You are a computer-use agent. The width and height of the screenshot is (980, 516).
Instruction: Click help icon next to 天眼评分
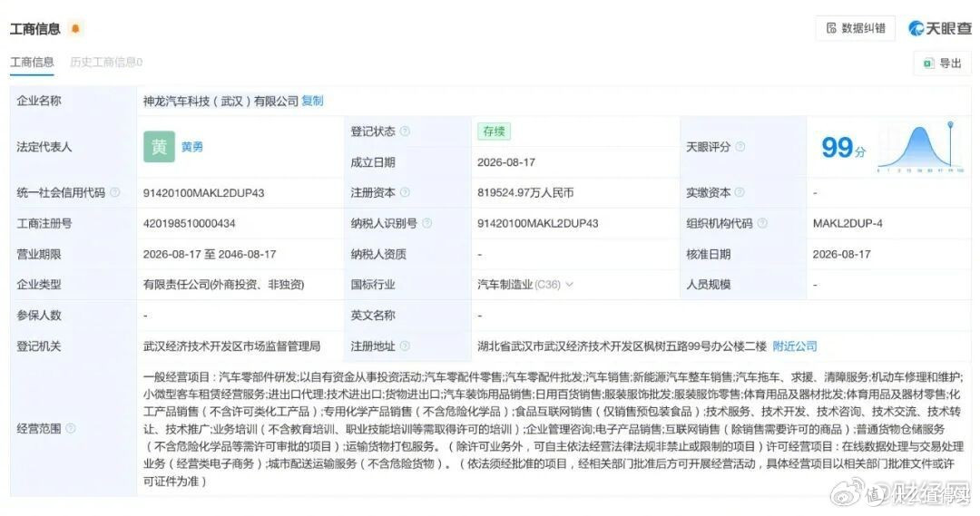(x=740, y=147)
